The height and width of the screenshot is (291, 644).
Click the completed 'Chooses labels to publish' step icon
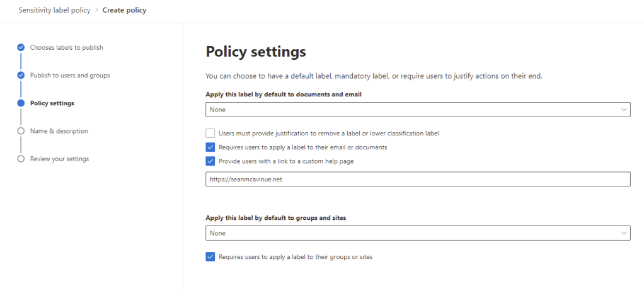[21, 47]
